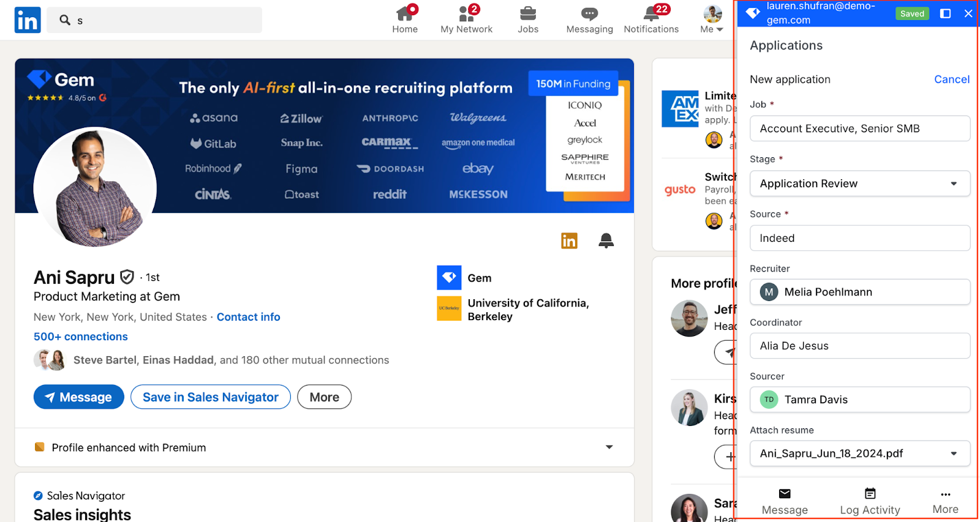Open the LinkedIn home logo
This screenshot has width=980, height=522.
click(x=28, y=20)
